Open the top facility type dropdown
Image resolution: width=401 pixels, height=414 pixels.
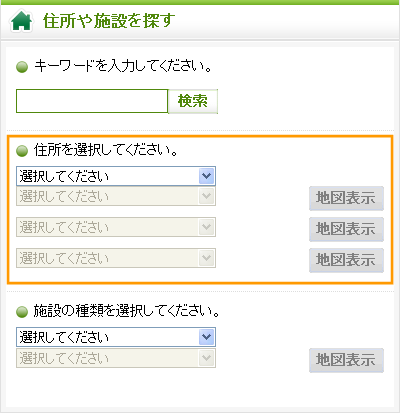click(x=116, y=337)
